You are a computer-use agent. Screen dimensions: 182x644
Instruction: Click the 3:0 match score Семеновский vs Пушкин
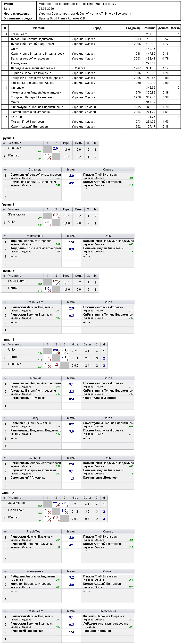pos(71,176)
